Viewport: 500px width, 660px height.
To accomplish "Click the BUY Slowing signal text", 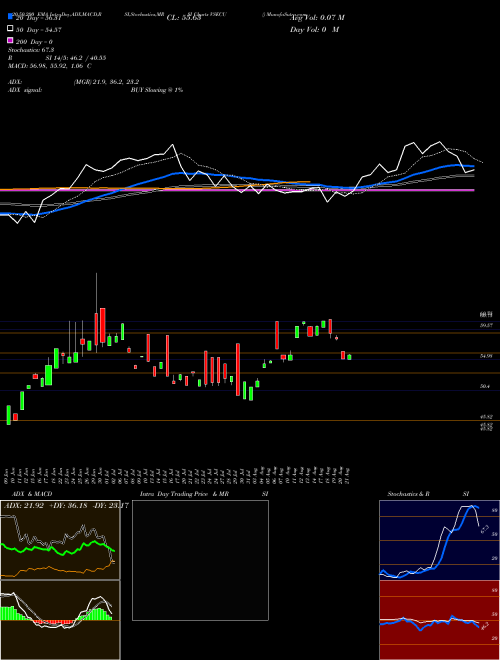I will (x=157, y=90).
